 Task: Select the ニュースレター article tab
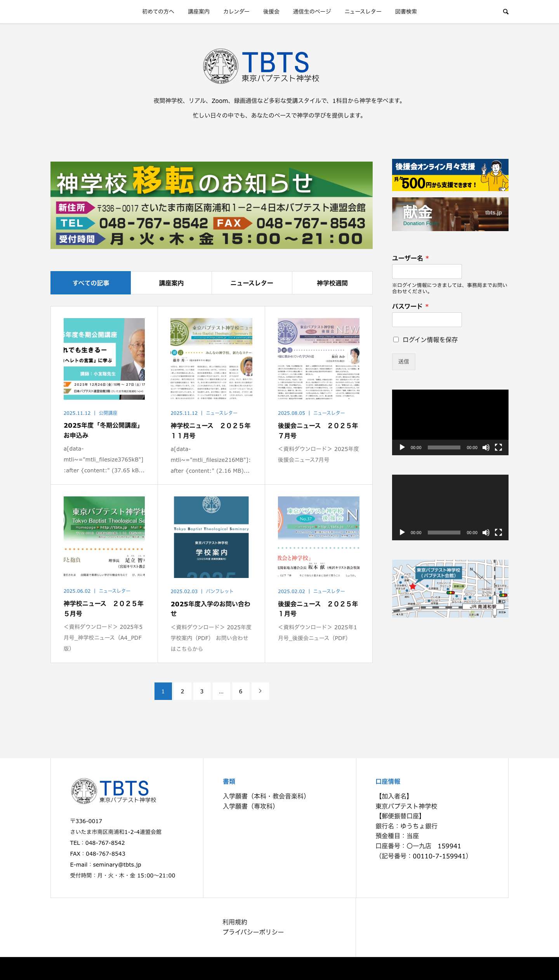(x=252, y=283)
